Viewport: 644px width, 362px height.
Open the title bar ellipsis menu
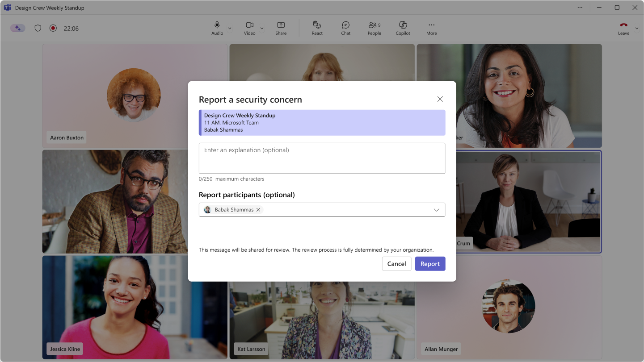click(580, 8)
